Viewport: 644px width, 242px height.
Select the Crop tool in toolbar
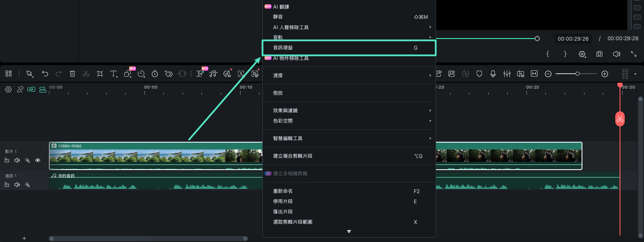coord(100,74)
